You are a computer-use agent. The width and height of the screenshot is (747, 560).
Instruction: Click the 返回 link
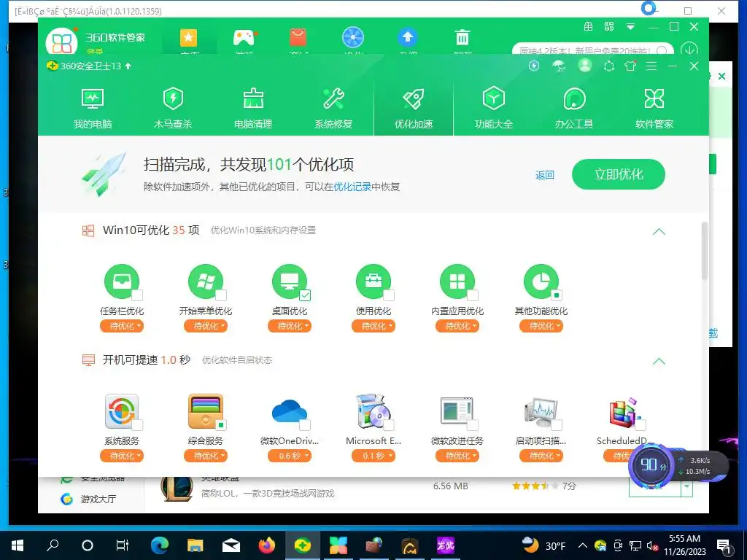tap(544, 175)
